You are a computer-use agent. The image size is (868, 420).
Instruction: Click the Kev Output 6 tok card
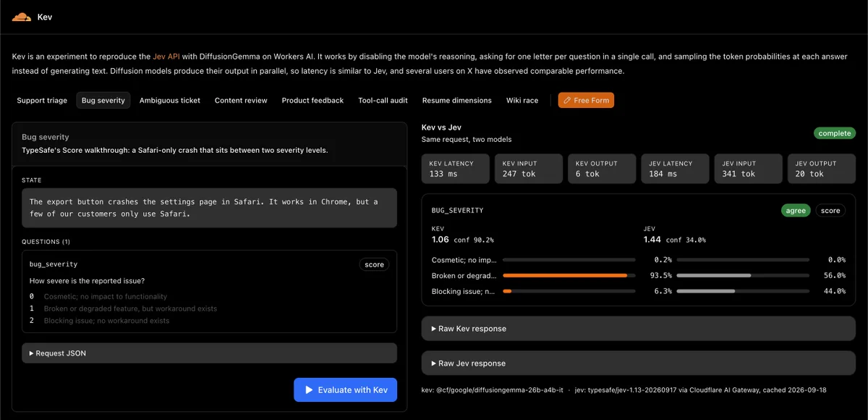[602, 169]
